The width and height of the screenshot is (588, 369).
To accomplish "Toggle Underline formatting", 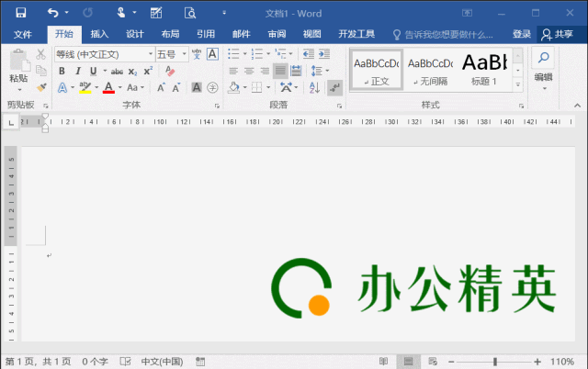I will pyautogui.click(x=94, y=71).
